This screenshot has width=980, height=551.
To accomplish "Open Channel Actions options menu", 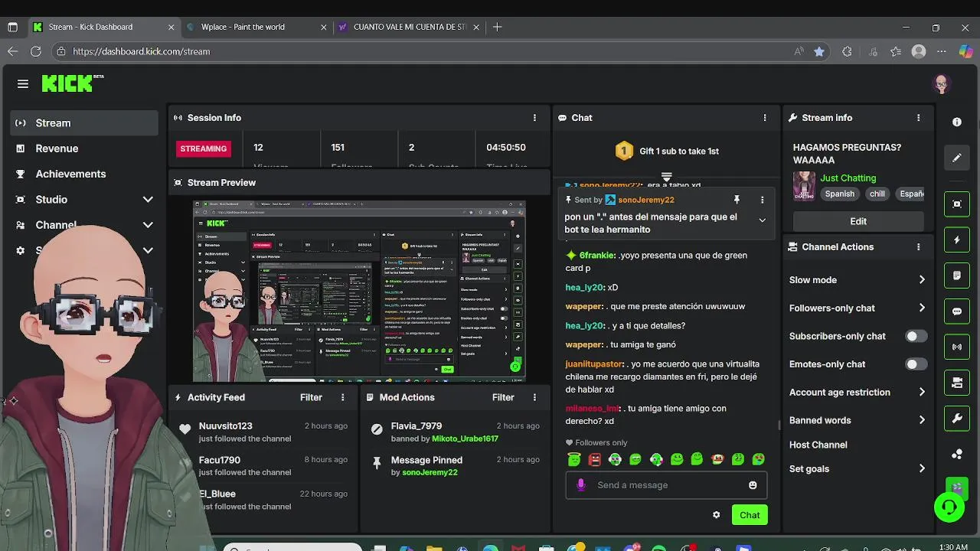I will [x=919, y=247].
